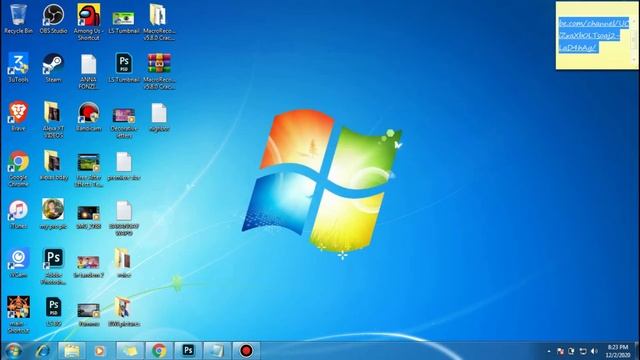The image size is (640, 360).
Task: Open File Explorer from the taskbar
Action: point(72,351)
